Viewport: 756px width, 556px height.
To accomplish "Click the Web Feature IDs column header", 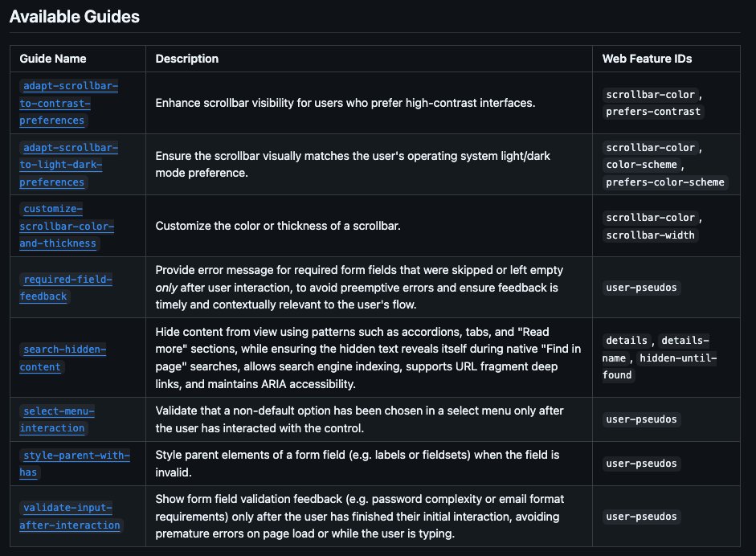I will point(647,59).
